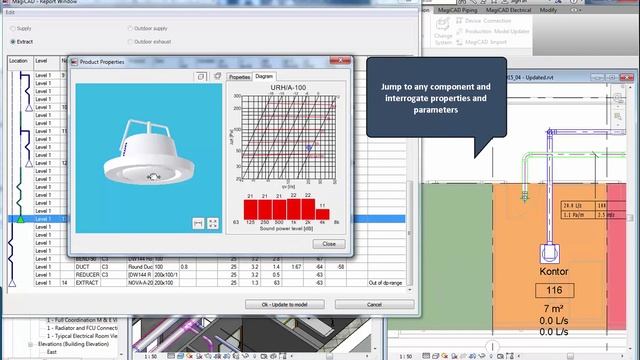Expand the ribbon display options dropdown next to Modify
This screenshot has width=640, height=360.
[575, 10]
